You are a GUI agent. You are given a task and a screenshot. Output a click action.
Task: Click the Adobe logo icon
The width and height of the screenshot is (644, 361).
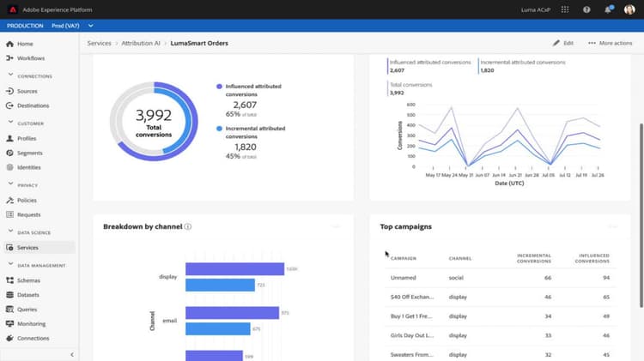click(x=12, y=9)
